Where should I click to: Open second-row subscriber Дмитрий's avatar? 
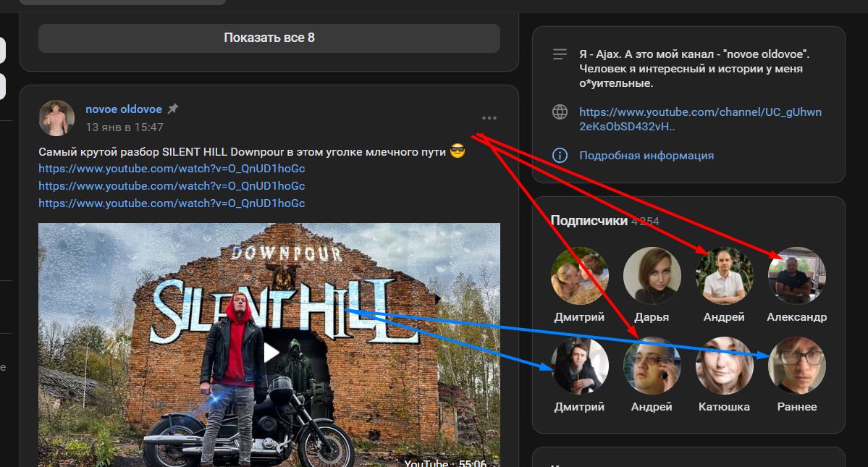coord(580,365)
